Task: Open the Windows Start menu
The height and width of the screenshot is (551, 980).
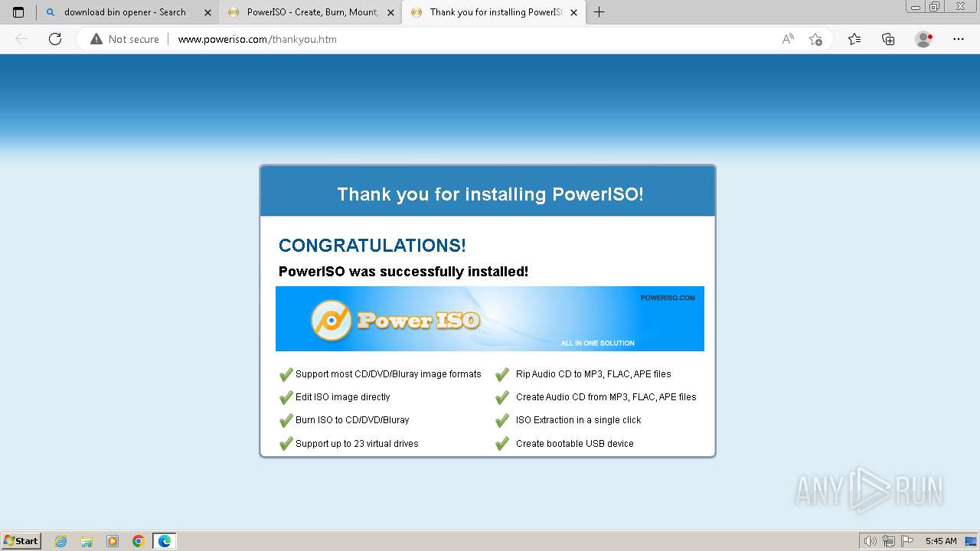Action: point(21,540)
